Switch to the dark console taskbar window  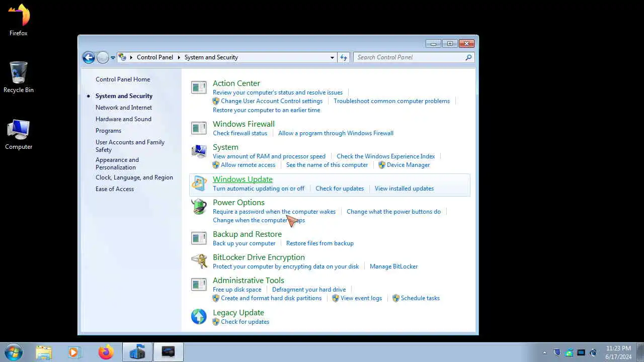(x=168, y=352)
